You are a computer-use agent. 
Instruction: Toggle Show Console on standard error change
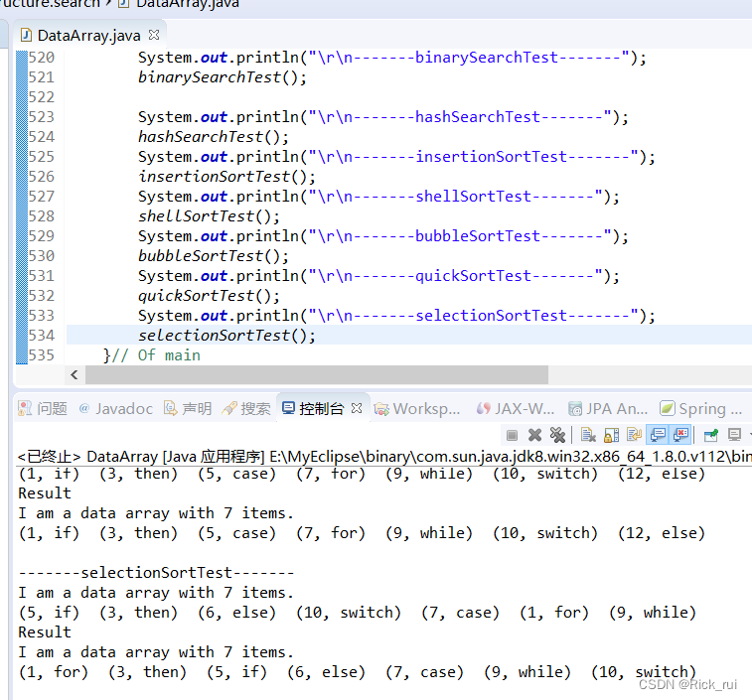681,435
